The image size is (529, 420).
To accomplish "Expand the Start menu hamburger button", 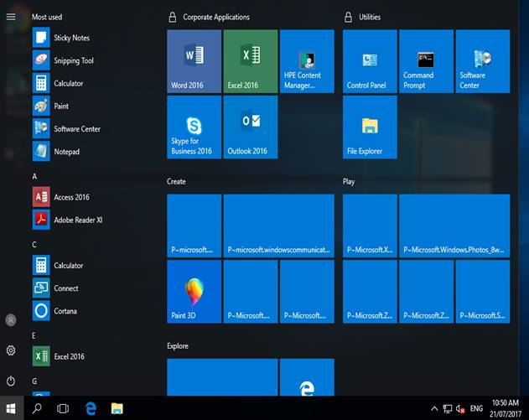I will click(x=11, y=17).
